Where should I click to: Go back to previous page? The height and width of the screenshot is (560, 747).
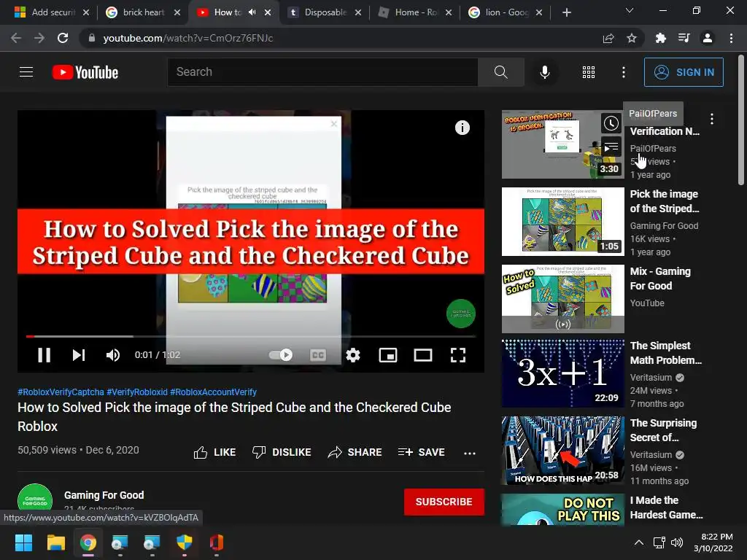[x=16, y=38]
